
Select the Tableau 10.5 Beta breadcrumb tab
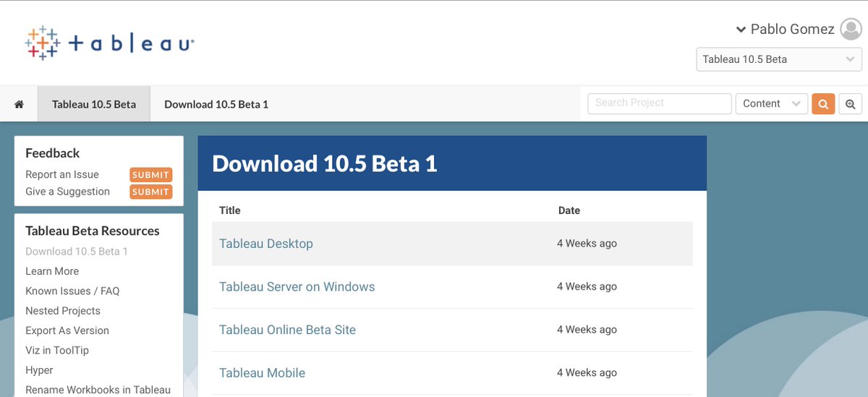[x=94, y=104]
